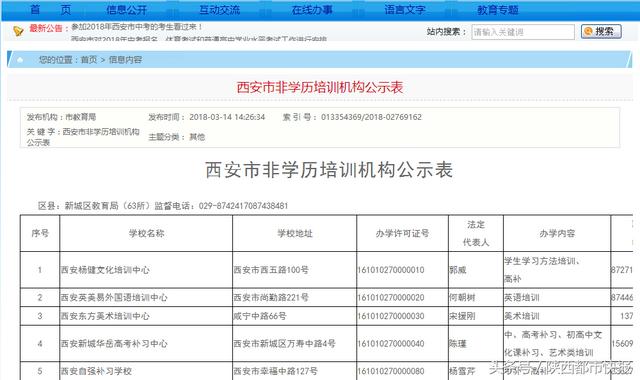Open the 2018年西安市中考 announcement link

[x=137, y=27]
